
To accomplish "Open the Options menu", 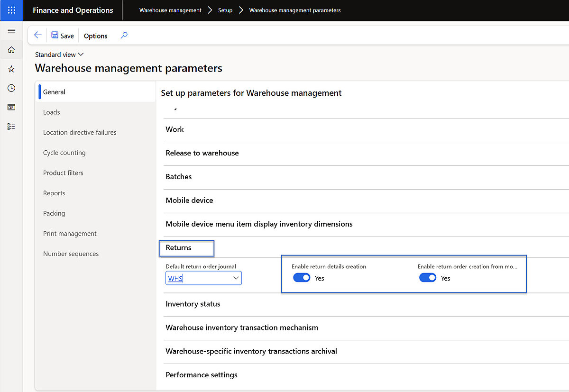I will point(95,36).
